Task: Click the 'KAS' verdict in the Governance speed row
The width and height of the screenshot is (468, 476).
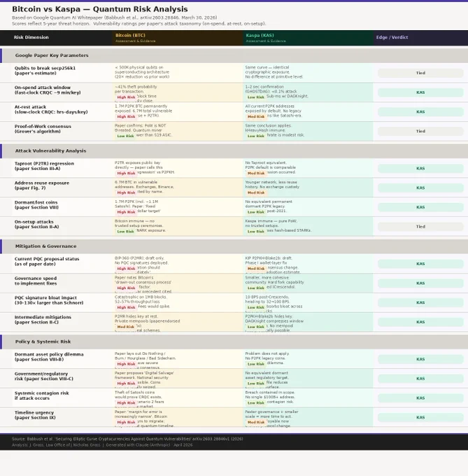Action: (x=420, y=283)
